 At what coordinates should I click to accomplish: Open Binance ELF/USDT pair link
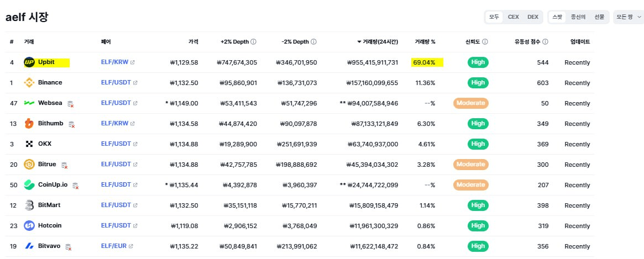[116, 82]
